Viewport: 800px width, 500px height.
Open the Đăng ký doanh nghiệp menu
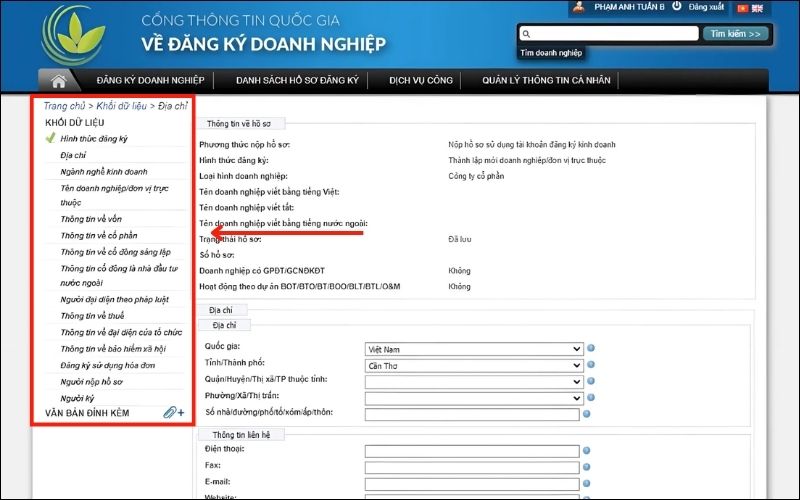[x=150, y=81]
